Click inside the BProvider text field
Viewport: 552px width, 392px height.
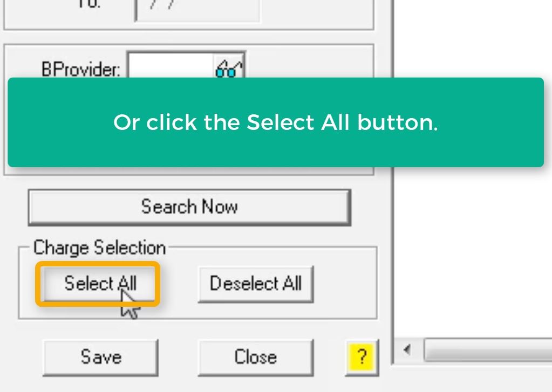coord(172,66)
